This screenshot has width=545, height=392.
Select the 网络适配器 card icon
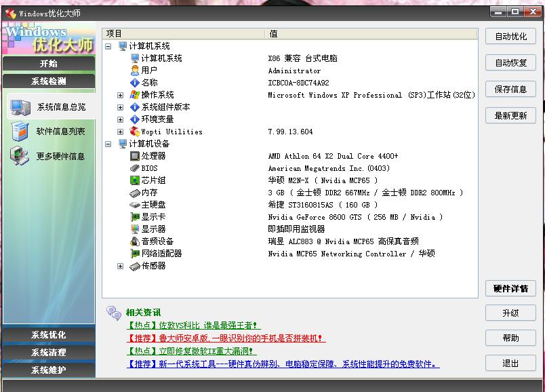(x=135, y=254)
